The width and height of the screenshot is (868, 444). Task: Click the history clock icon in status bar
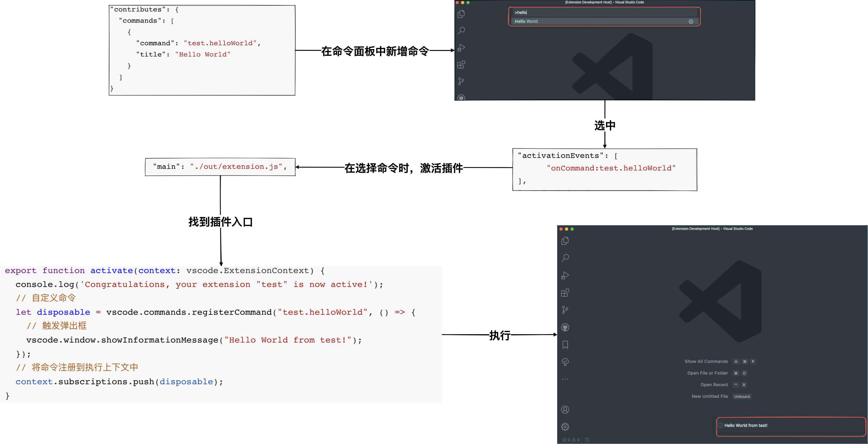tap(587, 440)
